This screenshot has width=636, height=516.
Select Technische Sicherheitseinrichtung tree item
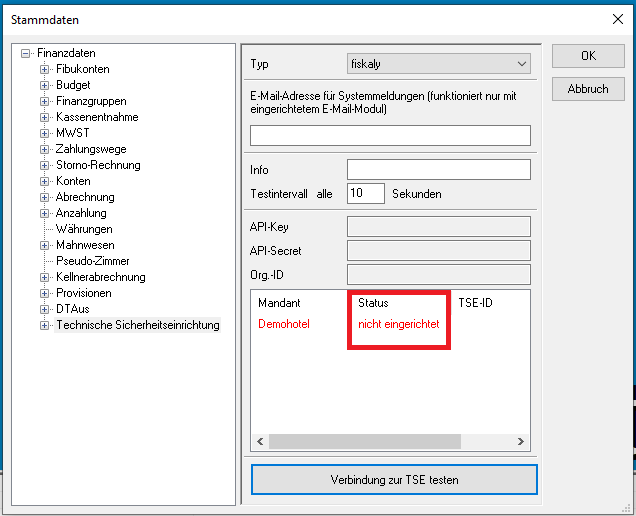pos(138,325)
